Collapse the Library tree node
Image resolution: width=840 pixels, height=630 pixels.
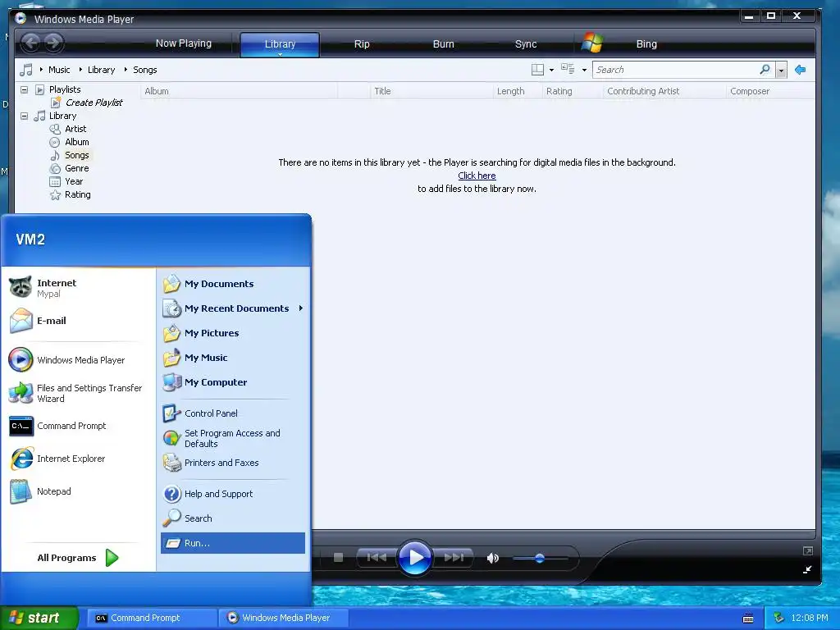click(x=24, y=116)
